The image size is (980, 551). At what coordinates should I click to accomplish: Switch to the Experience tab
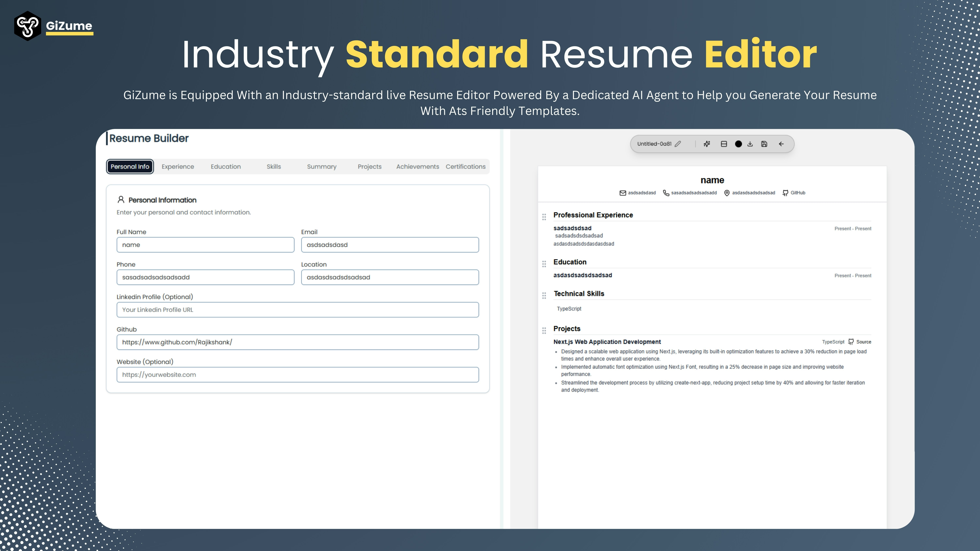tap(178, 167)
